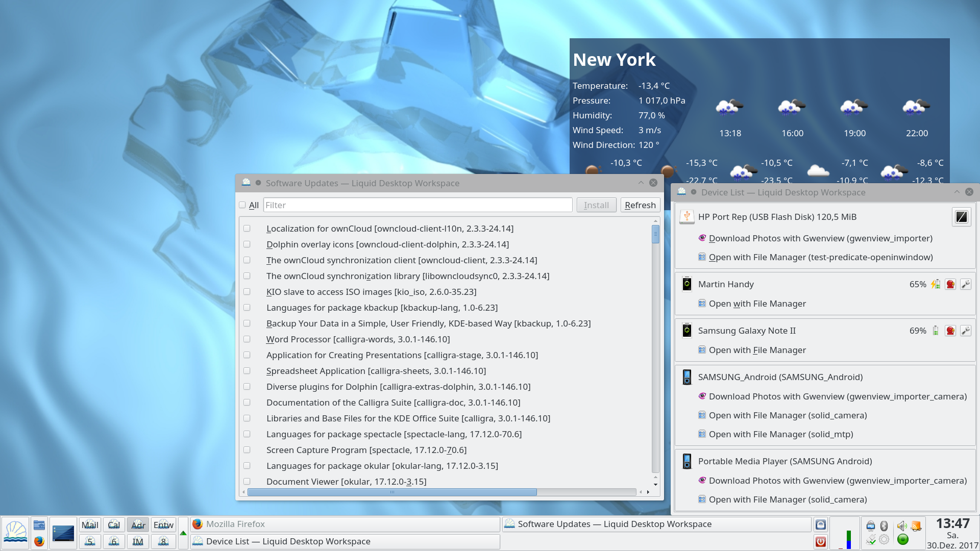The height and width of the screenshot is (551, 980).
Task: Switch to the Adr virtual desktop
Action: tap(138, 524)
